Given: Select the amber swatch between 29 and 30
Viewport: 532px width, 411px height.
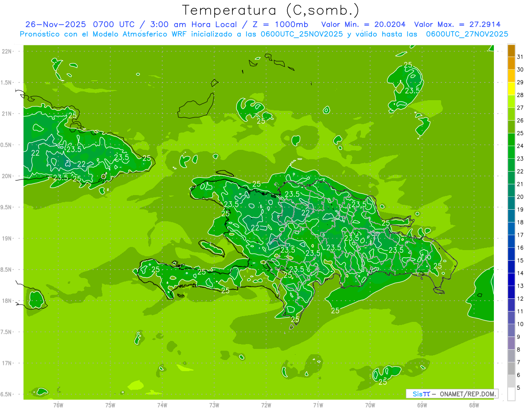Looking at the screenshot, I should tap(512, 76).
